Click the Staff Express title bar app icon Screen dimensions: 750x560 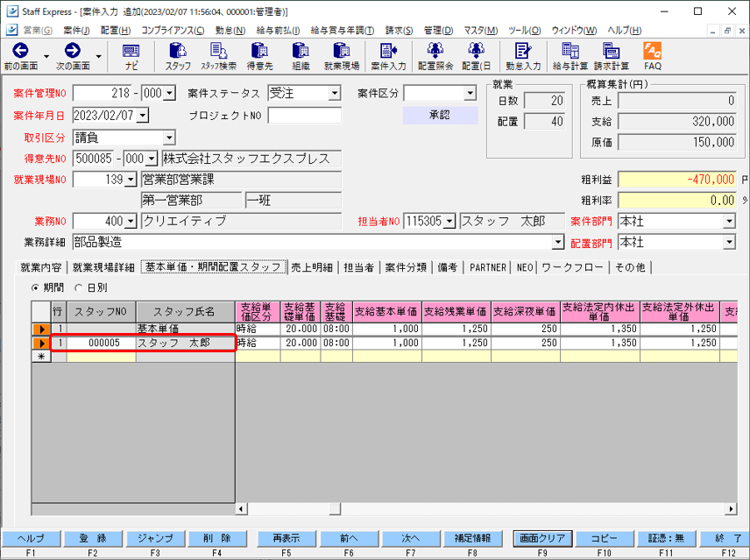click(12, 11)
